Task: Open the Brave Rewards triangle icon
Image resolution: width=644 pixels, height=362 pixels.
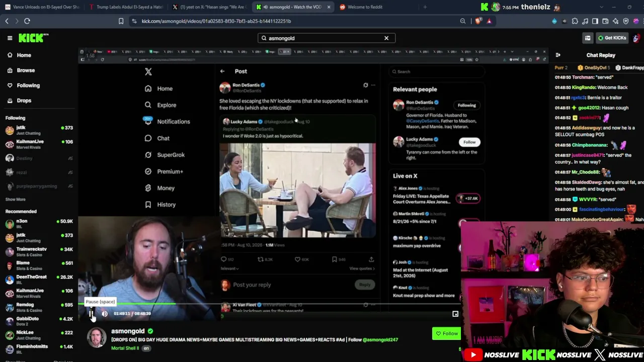Action: coord(489,21)
